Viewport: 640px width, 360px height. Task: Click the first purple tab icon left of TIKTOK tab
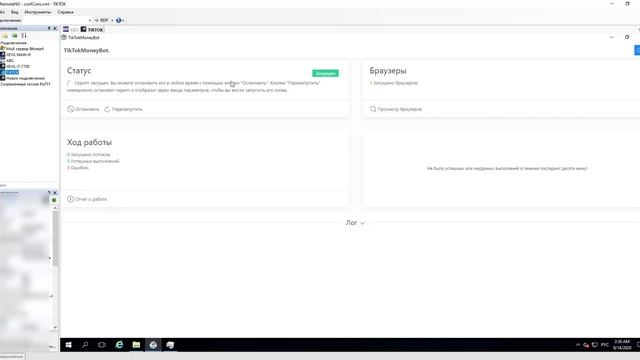tap(66, 29)
